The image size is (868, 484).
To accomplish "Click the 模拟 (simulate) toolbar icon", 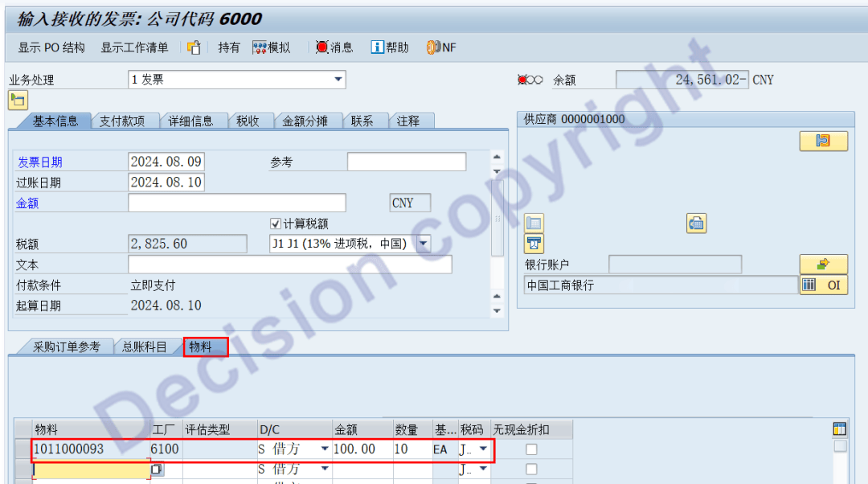I will (271, 47).
